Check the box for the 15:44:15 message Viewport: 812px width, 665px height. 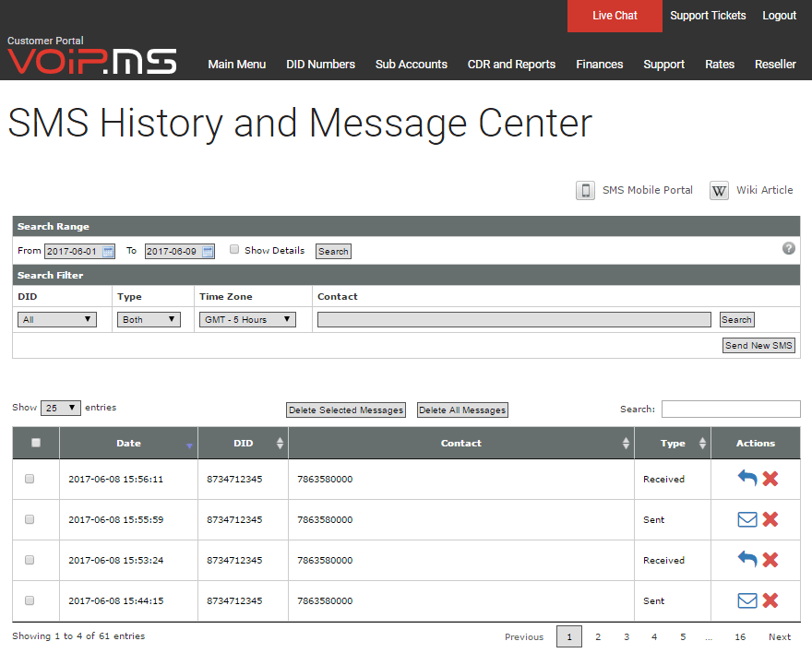[x=29, y=600]
